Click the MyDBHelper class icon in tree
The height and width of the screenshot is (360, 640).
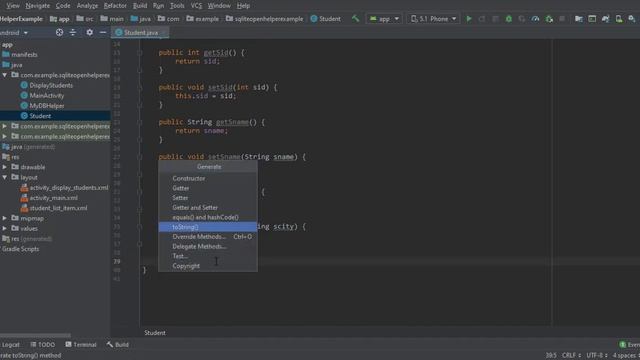24,106
